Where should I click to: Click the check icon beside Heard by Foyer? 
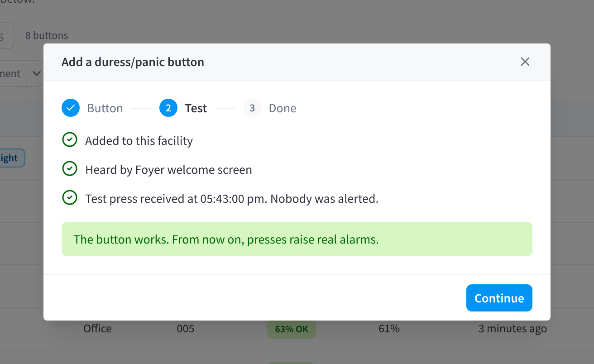coord(69,169)
